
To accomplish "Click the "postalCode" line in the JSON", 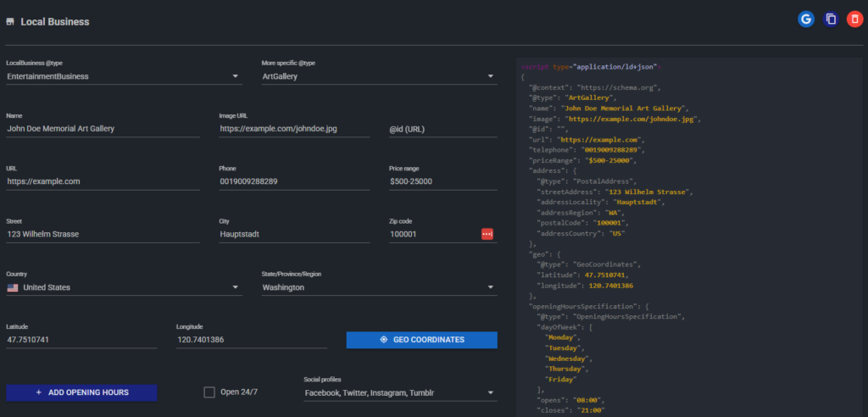I will 583,223.
